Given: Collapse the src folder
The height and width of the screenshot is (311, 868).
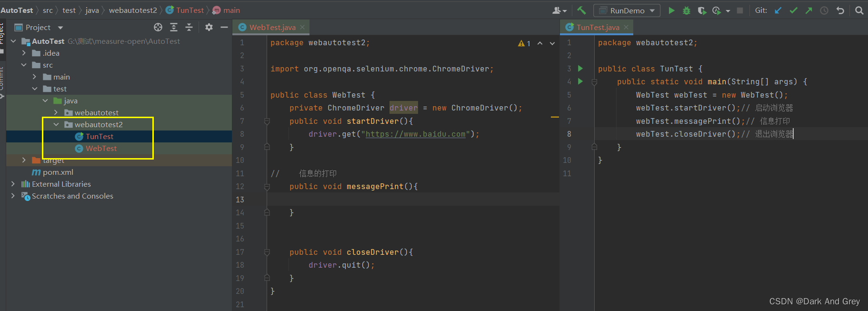Looking at the screenshot, I should tap(24, 65).
